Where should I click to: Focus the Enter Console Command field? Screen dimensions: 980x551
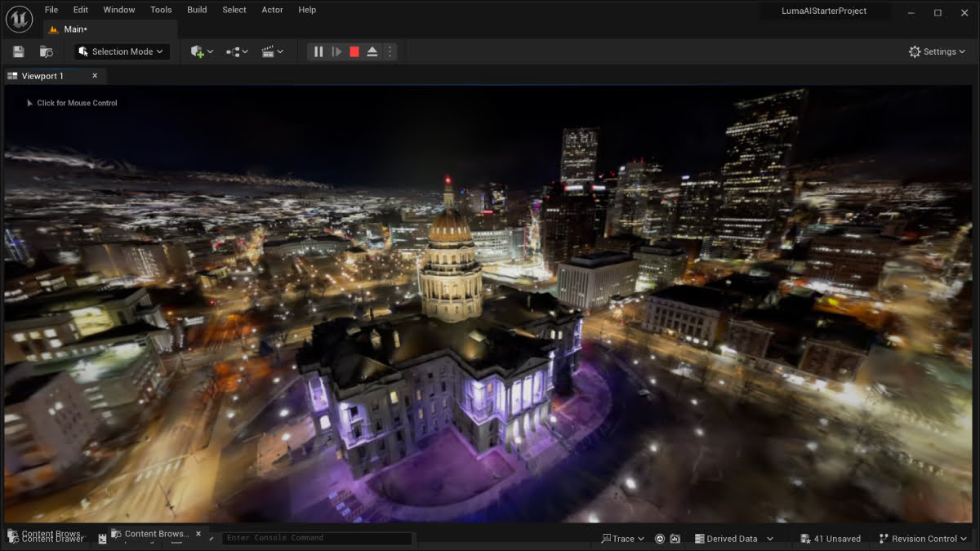(x=317, y=538)
